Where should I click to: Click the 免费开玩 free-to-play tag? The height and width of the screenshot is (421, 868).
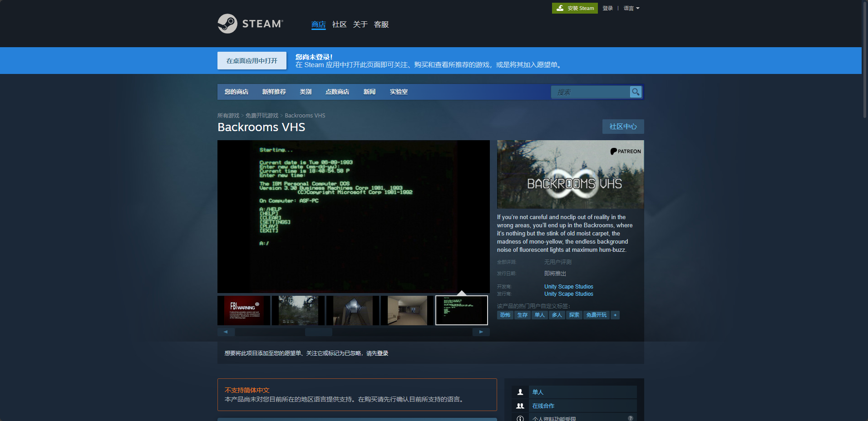[597, 315]
